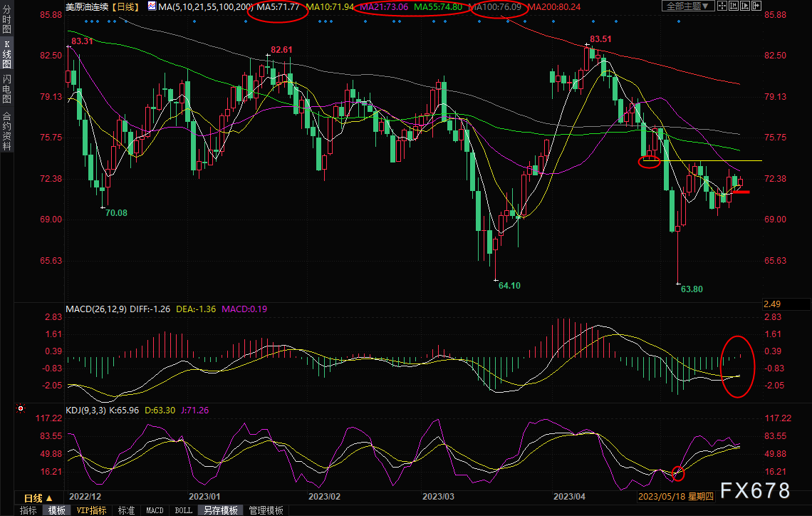This screenshot has height=516, width=812.
Task: Click 另存模板 to save template
Action: pos(221,510)
